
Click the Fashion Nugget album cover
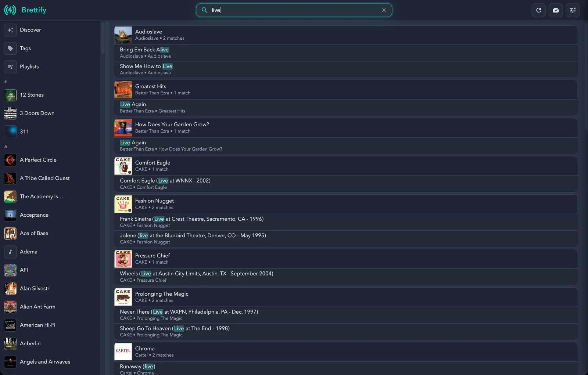click(x=123, y=205)
